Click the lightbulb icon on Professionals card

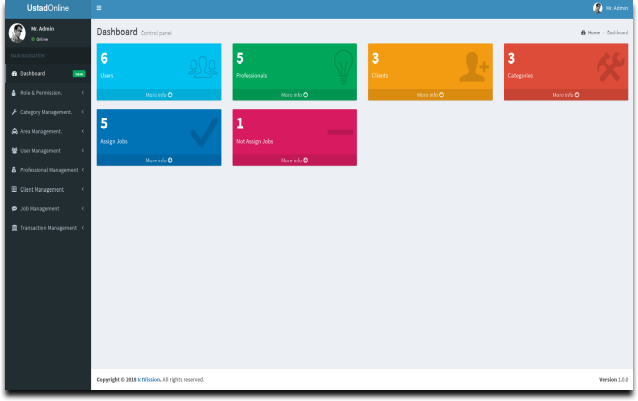pyautogui.click(x=343, y=67)
